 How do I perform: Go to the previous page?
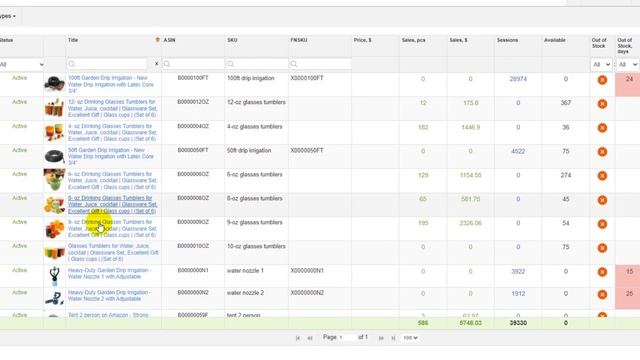coord(310,338)
